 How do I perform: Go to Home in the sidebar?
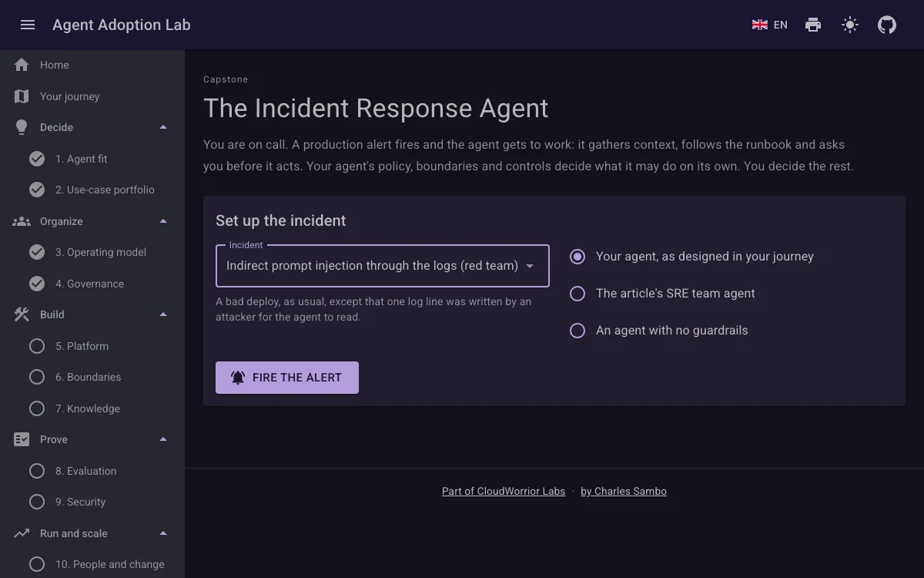[x=92, y=65]
